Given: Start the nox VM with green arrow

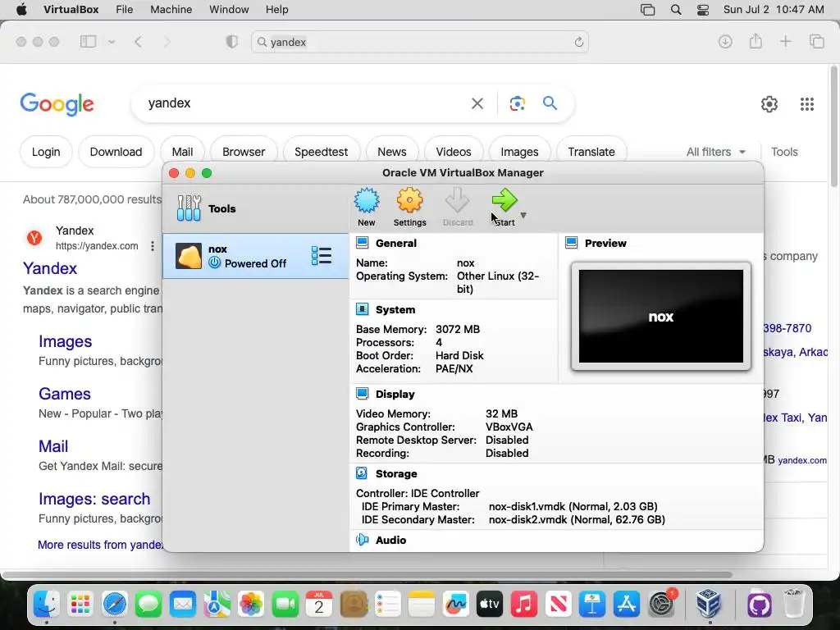Looking at the screenshot, I should pyautogui.click(x=504, y=207).
